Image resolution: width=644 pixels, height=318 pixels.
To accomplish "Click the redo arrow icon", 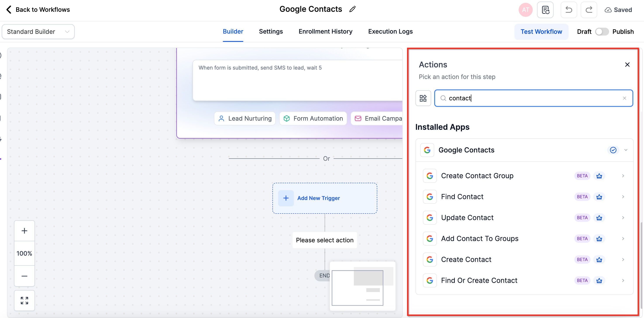I will click(589, 10).
